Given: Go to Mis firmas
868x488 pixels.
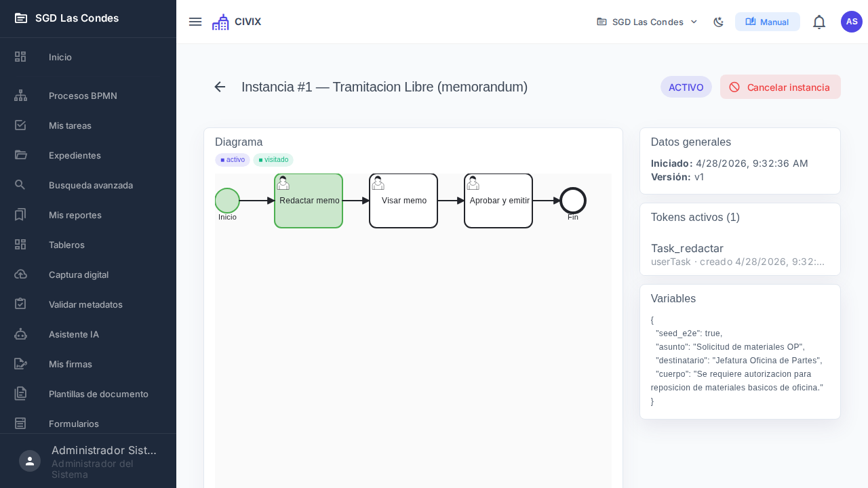Looking at the screenshot, I should click(x=88, y=364).
